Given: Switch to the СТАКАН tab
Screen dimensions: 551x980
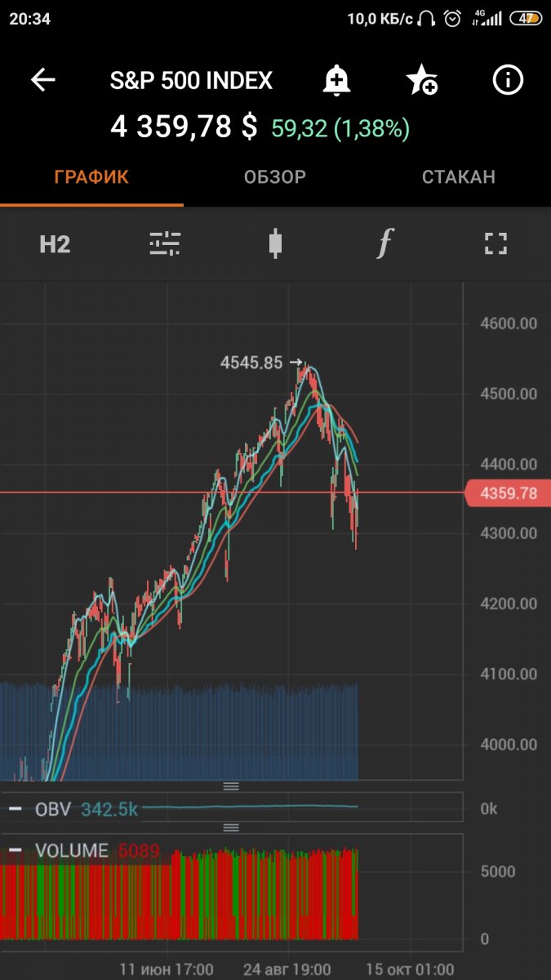Looking at the screenshot, I should pyautogui.click(x=458, y=177).
